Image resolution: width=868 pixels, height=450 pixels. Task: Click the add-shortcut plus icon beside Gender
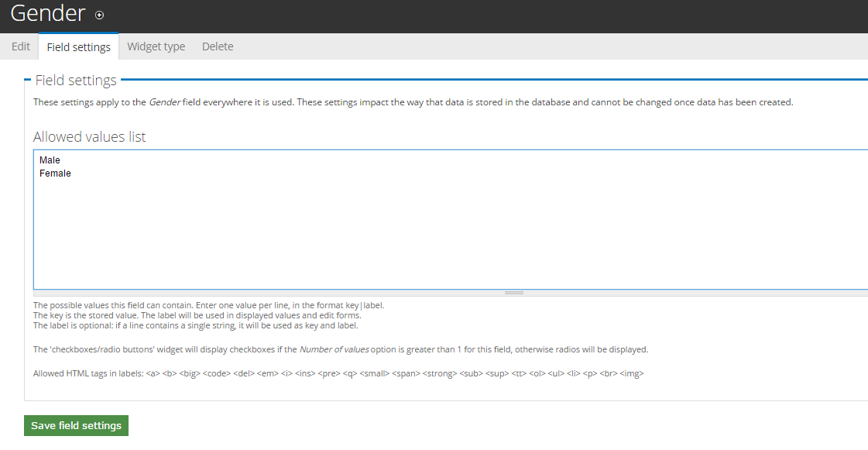(x=99, y=15)
